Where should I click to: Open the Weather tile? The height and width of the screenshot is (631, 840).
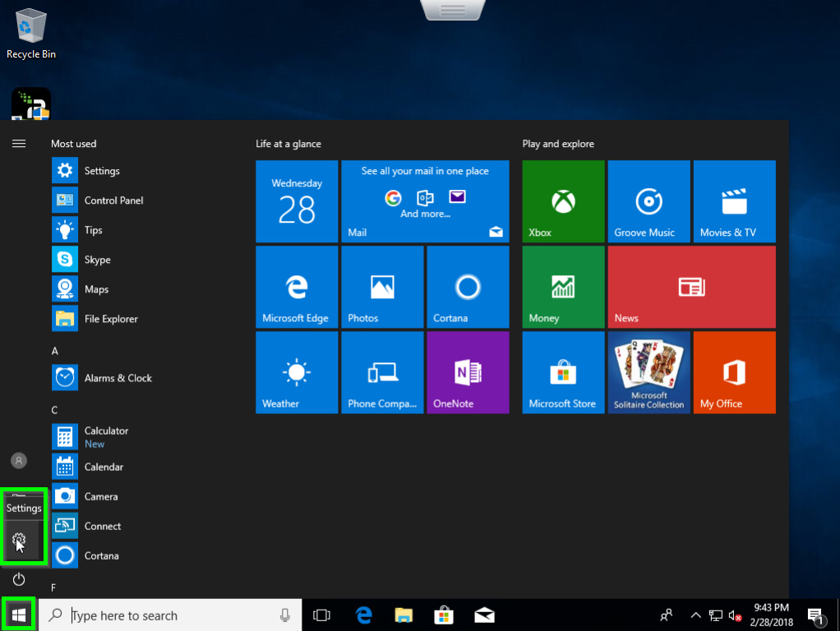(x=297, y=372)
